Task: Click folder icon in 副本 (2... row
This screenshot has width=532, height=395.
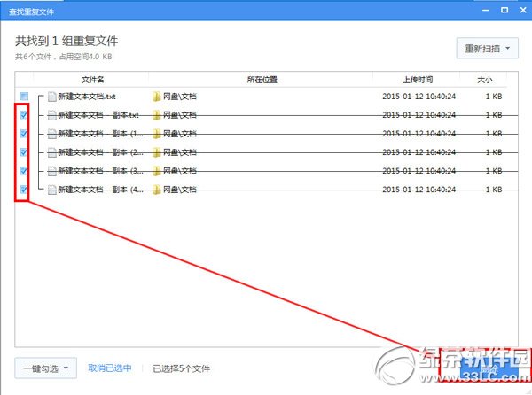Action: click(156, 152)
